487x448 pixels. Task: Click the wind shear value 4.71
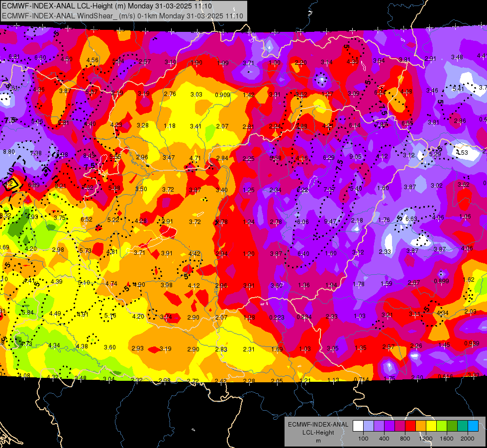click(195, 158)
